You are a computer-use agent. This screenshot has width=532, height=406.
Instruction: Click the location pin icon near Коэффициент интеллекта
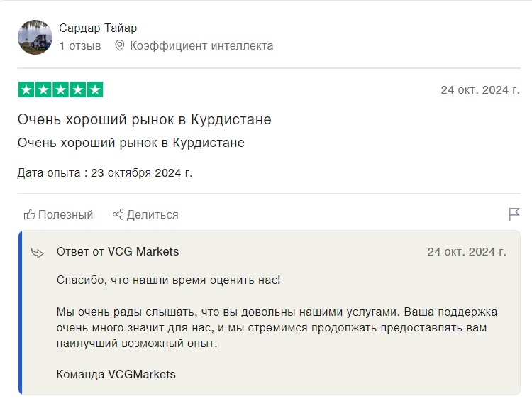(119, 45)
